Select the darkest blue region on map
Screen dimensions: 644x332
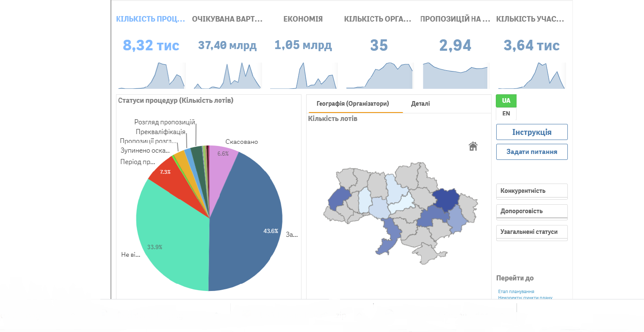point(445,199)
